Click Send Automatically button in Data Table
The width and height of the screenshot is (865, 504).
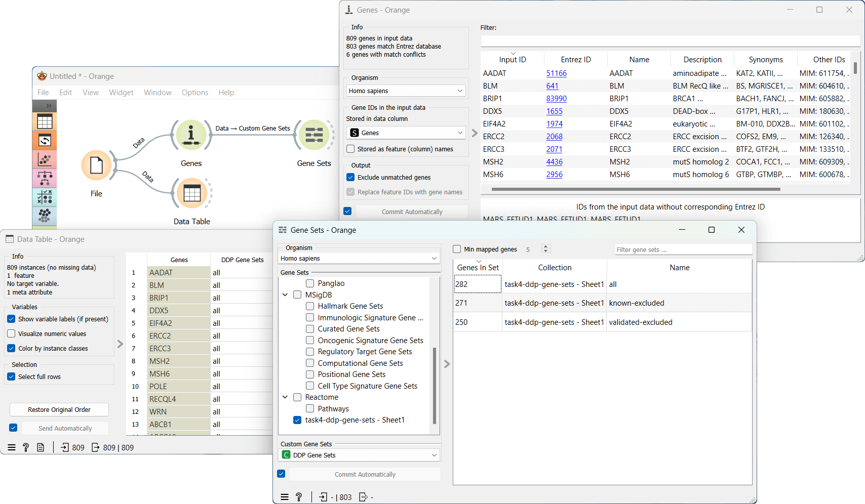(x=65, y=428)
